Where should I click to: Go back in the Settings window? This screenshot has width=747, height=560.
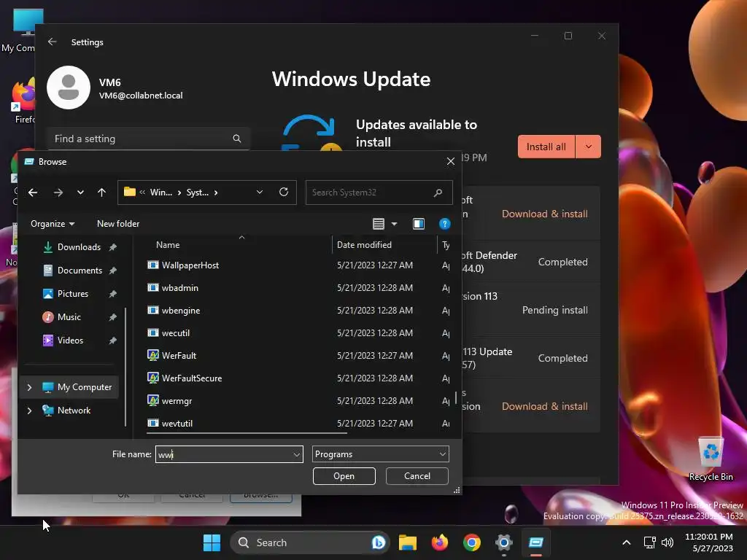click(52, 42)
